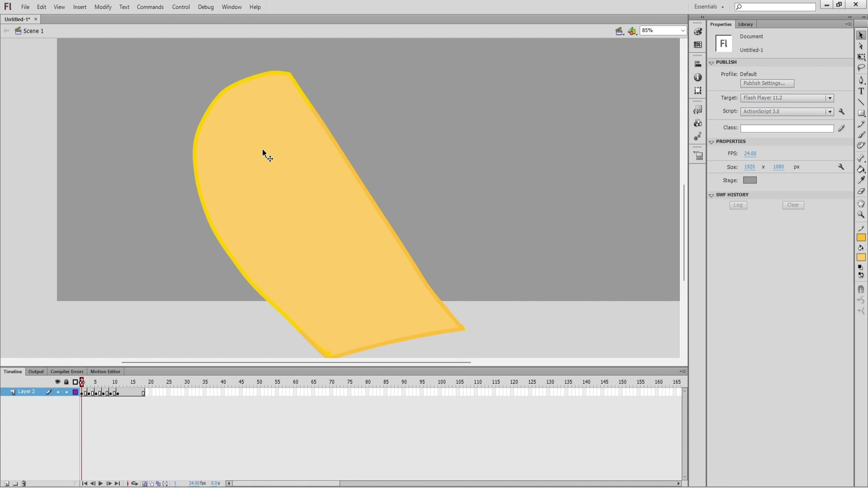Open the Motion Presets panel icon
Screen dimensions: 868x488
click(x=698, y=136)
